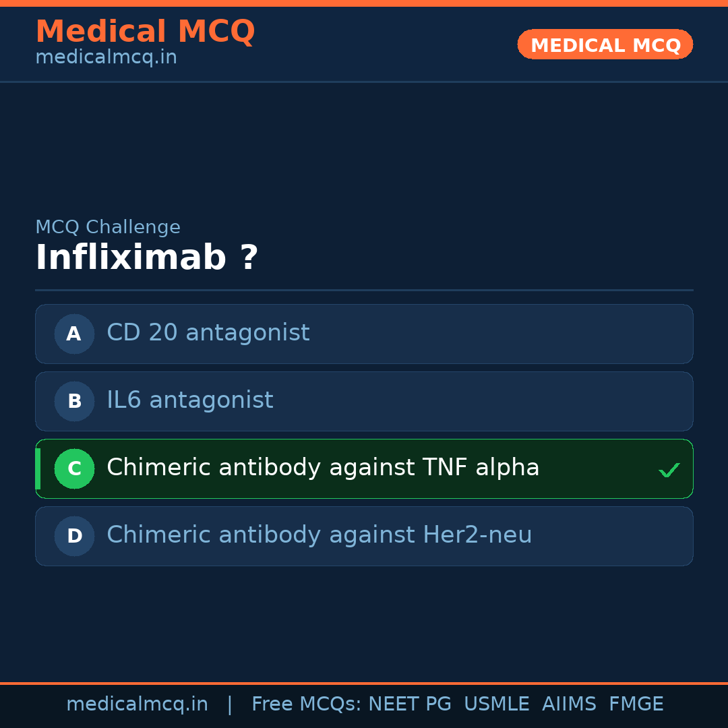Click the letter D option circle

74,536
